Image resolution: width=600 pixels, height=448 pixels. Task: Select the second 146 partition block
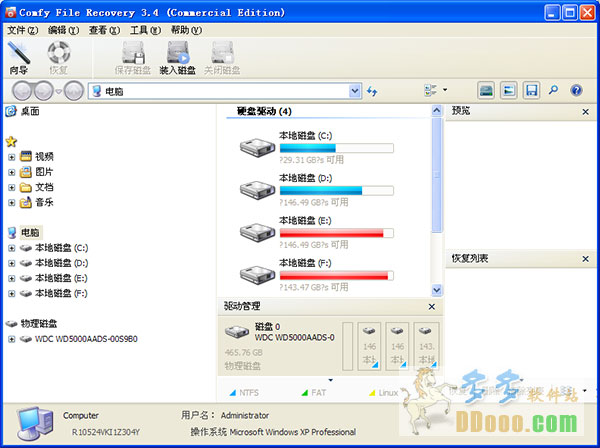click(x=397, y=346)
